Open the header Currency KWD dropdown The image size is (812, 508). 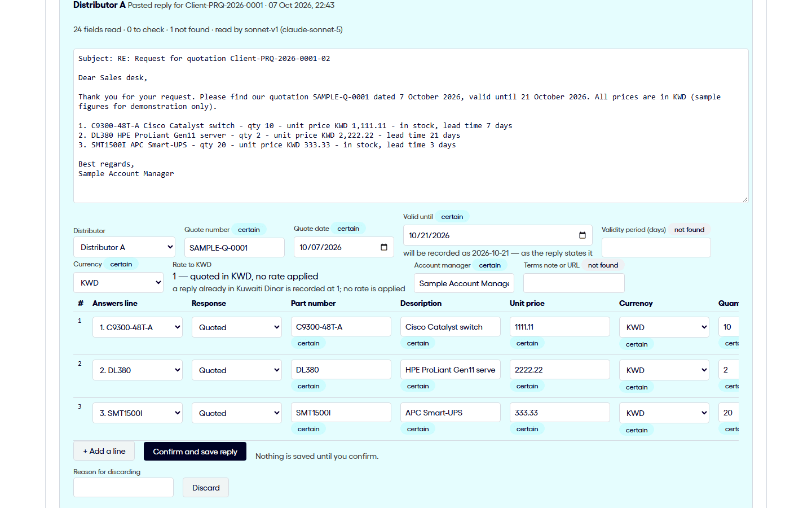coord(118,283)
